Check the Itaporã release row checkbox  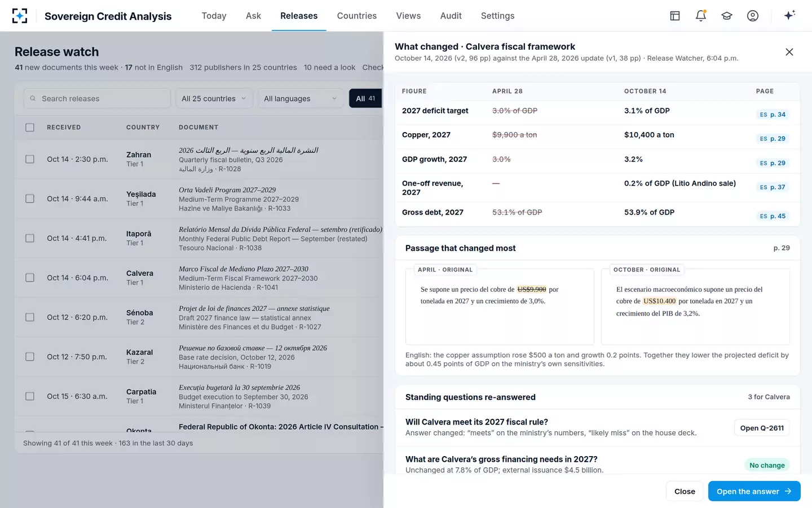30,238
